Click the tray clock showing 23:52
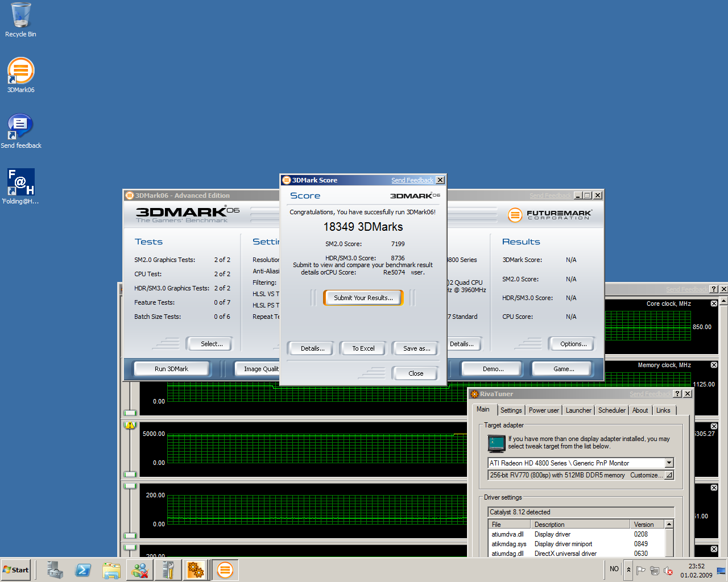This screenshot has height=582, width=728. [x=696, y=571]
